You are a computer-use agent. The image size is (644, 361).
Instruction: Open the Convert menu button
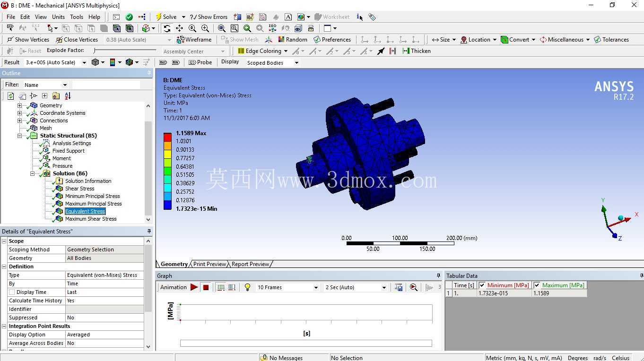coord(518,40)
